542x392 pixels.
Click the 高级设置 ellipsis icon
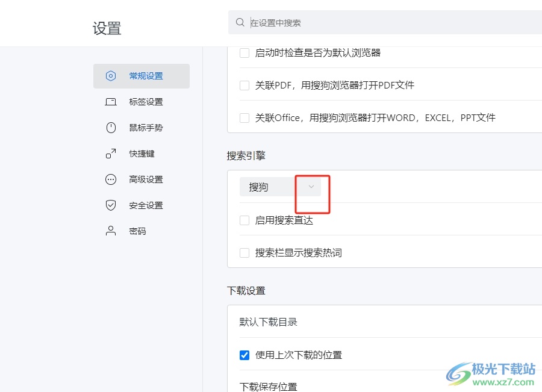click(x=111, y=179)
